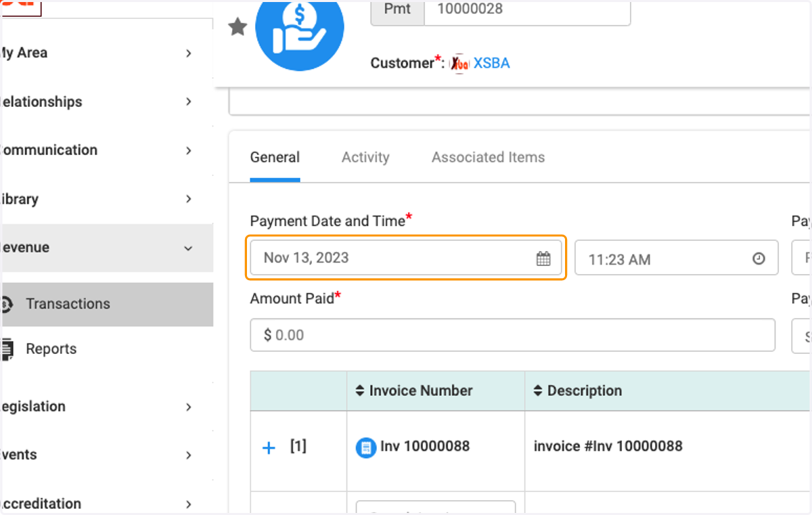The image size is (812, 515).
Task: Click description text invoice #Inv 10000088
Action: [608, 446]
